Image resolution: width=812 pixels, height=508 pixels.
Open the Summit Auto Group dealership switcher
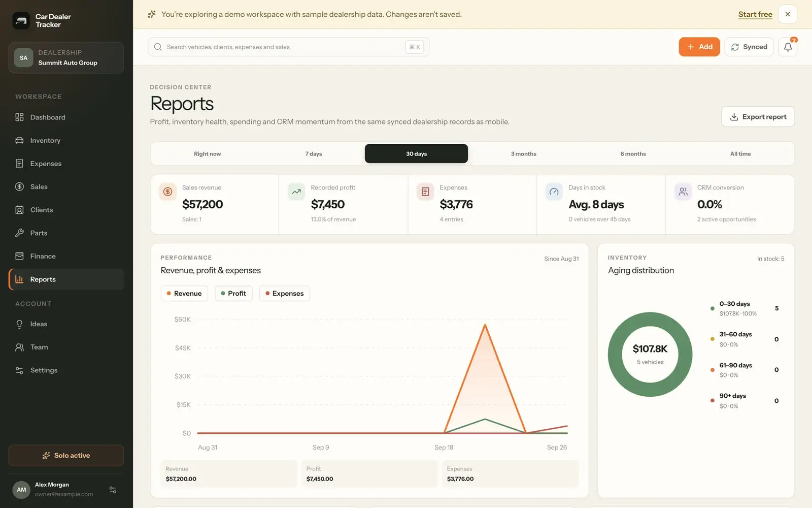(66, 58)
